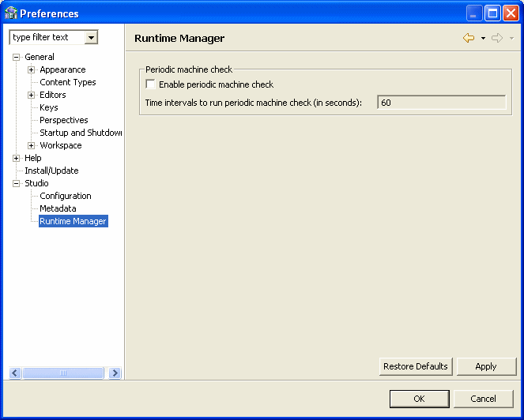Expand the Editors tree node

[32, 95]
